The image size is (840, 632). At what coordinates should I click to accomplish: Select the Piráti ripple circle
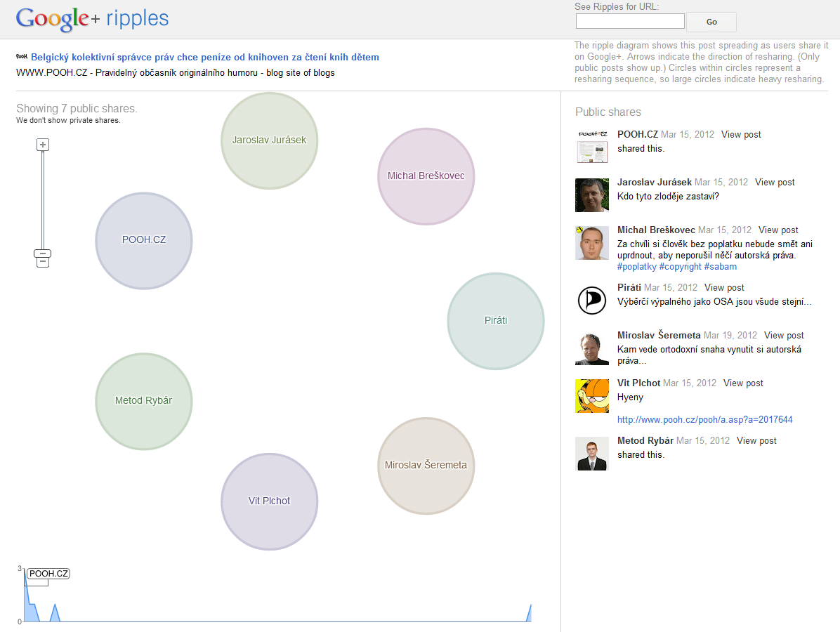click(x=496, y=321)
